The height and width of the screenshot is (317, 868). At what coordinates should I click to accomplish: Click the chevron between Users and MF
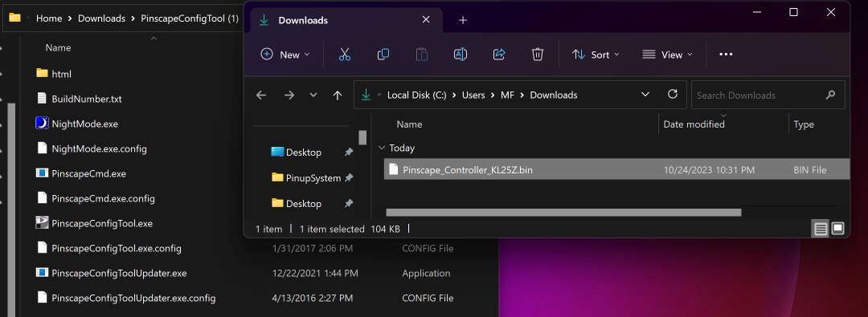click(x=493, y=96)
